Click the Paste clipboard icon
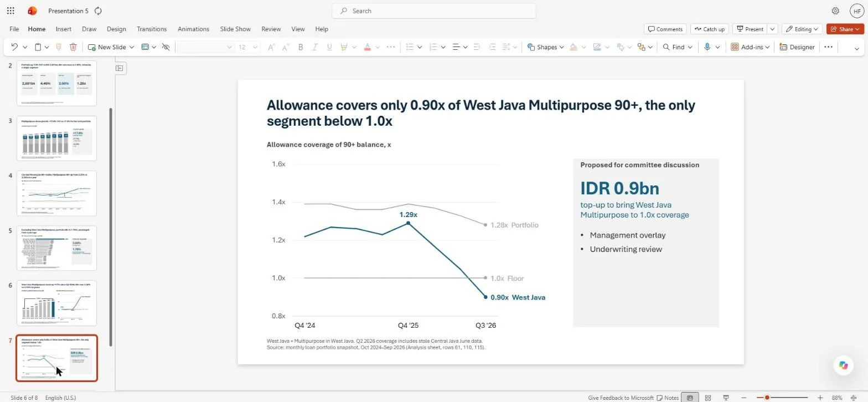 click(x=38, y=47)
